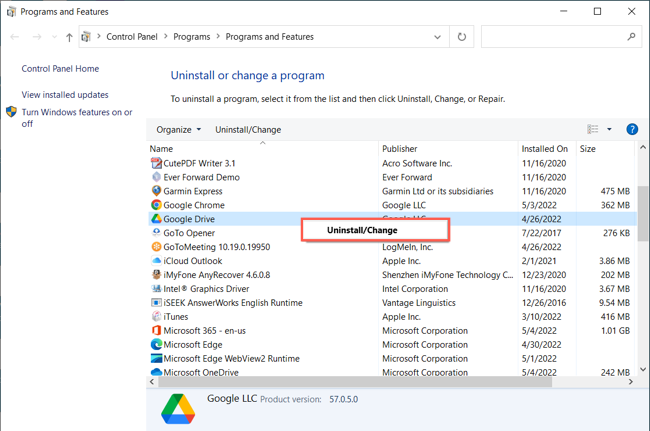Image resolution: width=650 pixels, height=431 pixels.
Task: Click the Google Chrome icon in list
Action: 156,205
